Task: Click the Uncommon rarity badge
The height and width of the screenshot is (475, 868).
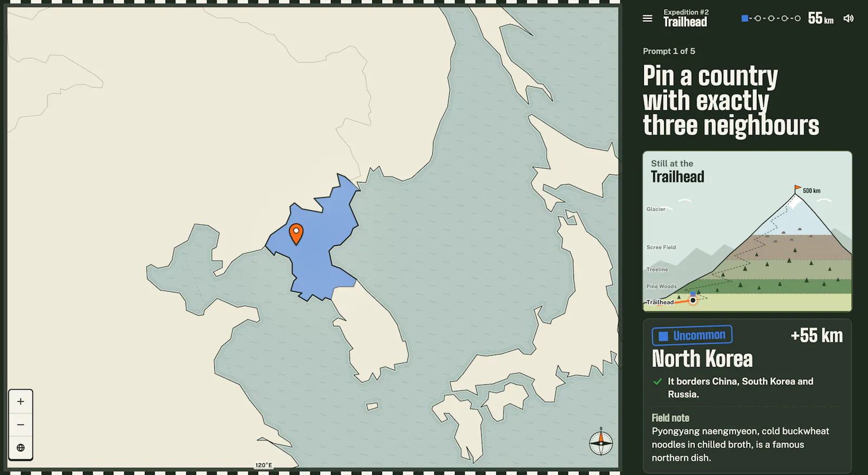Action: click(692, 335)
